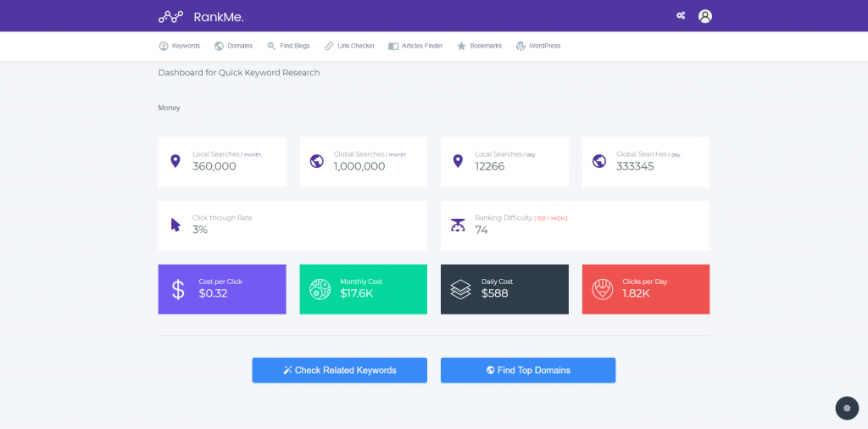Click the Monthly Cost coins icon
The width and height of the screenshot is (868, 429).
(320, 289)
